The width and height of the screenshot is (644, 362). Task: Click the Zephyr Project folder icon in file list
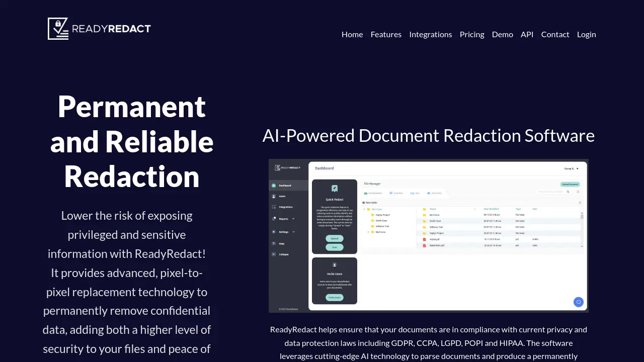(x=425, y=233)
